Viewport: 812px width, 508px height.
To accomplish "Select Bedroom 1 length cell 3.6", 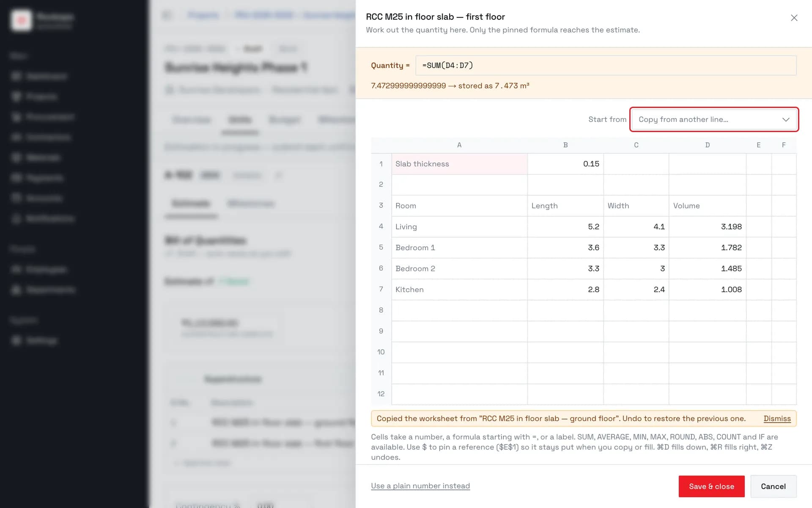I will click(x=565, y=248).
